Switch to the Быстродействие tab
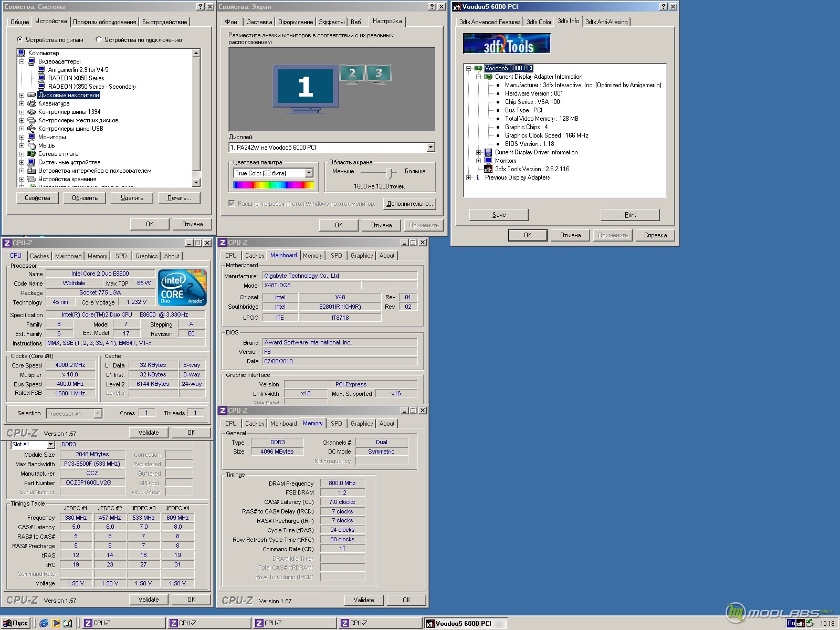Image resolution: width=840 pixels, height=630 pixels. [x=165, y=22]
